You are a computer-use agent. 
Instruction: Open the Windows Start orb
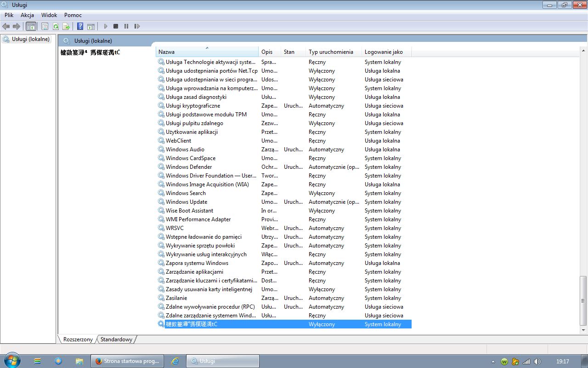click(12, 361)
